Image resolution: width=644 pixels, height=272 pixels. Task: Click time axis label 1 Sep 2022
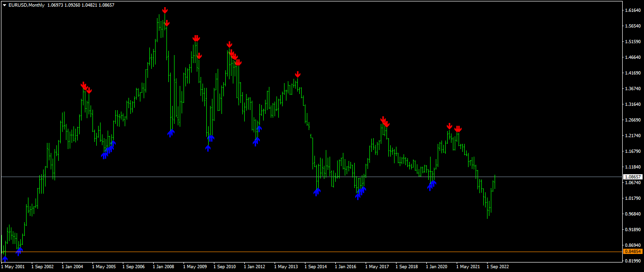tap(497, 267)
